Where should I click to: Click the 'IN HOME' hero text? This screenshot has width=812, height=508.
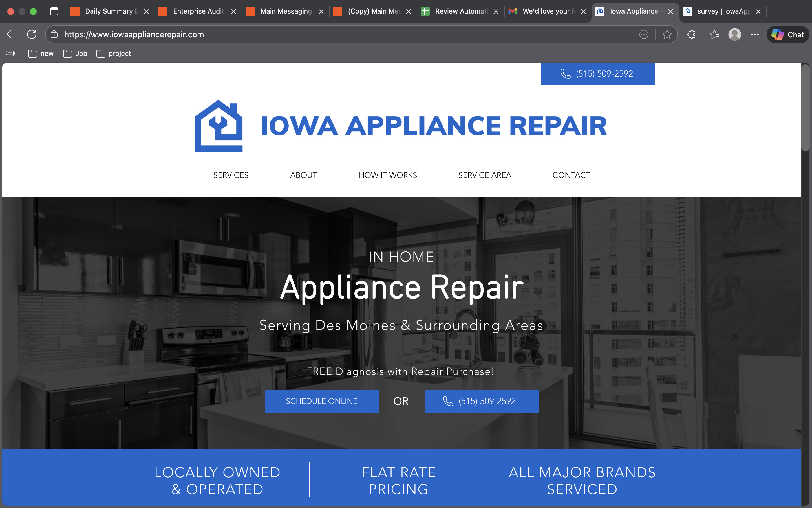pyautogui.click(x=401, y=257)
